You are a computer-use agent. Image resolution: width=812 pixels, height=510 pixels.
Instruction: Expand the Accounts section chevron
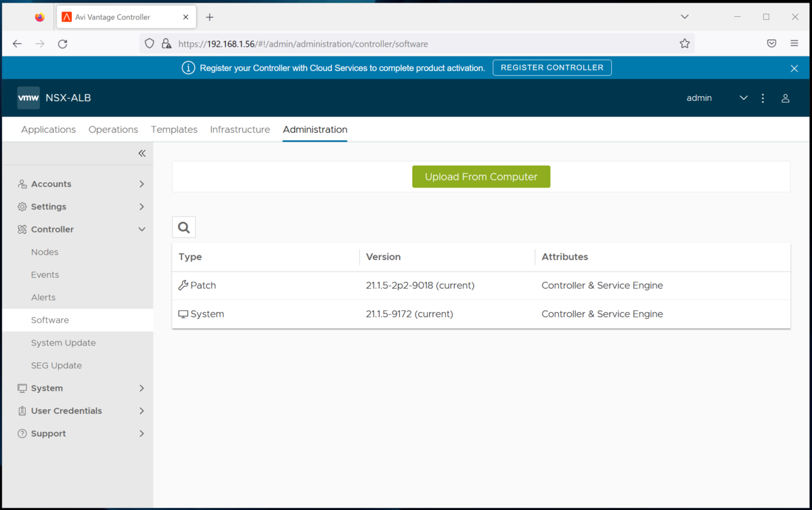[141, 184]
